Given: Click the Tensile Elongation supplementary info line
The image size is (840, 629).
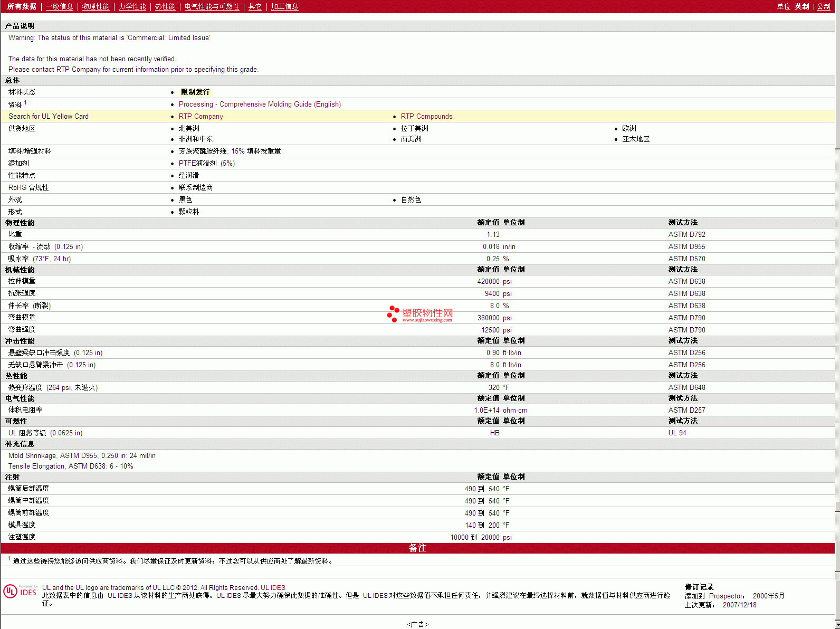Looking at the screenshot, I should (71, 466).
